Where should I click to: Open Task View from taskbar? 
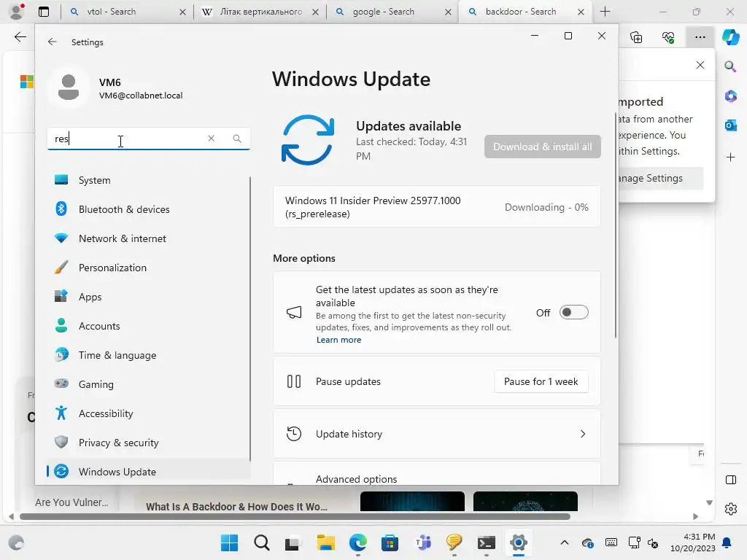point(293,542)
